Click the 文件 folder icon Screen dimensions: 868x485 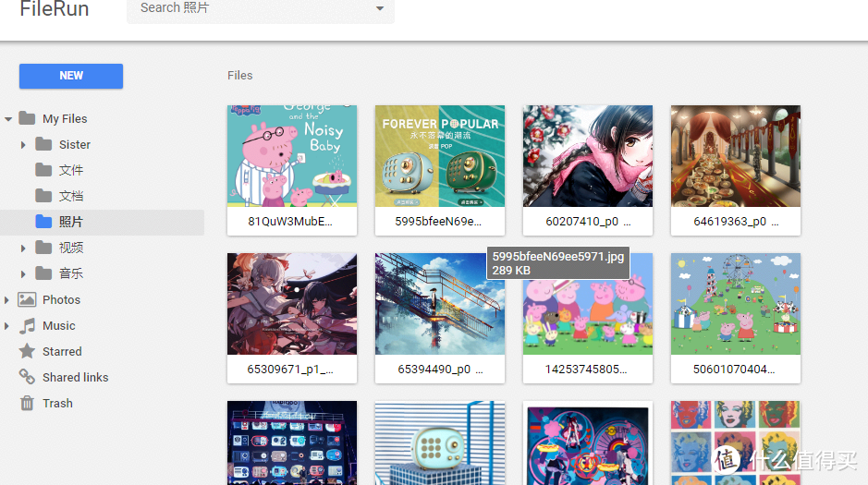[x=43, y=169]
